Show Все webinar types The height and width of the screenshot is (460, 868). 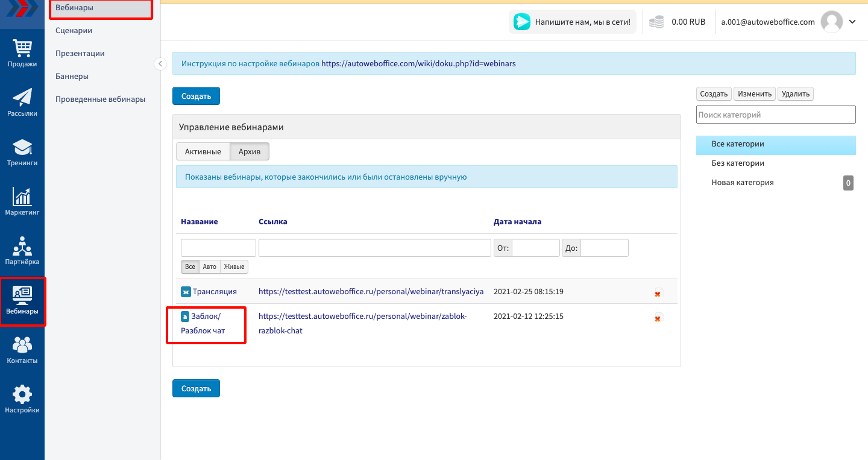[190, 266]
